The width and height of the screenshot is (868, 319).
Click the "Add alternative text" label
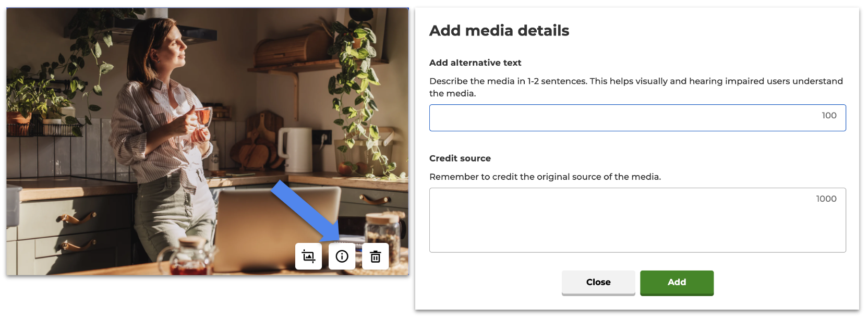[x=475, y=63]
